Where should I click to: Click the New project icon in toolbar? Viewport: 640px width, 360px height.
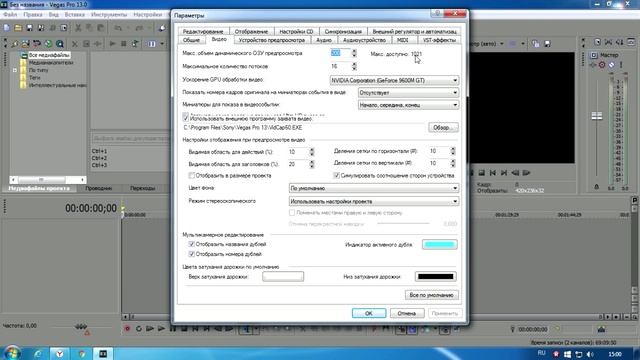point(7,28)
